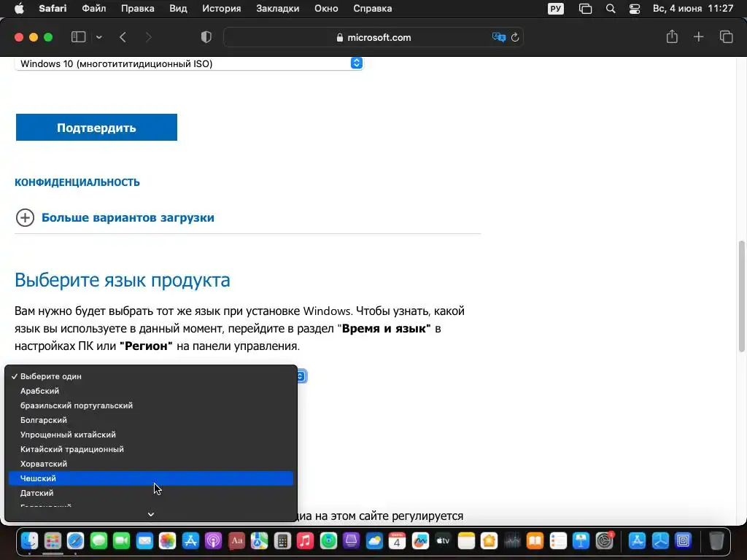Launch Reminders from the Dock

(x=558, y=541)
